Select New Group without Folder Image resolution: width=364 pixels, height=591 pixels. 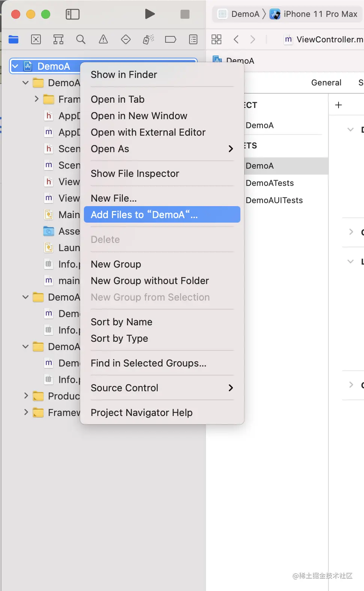click(x=150, y=281)
